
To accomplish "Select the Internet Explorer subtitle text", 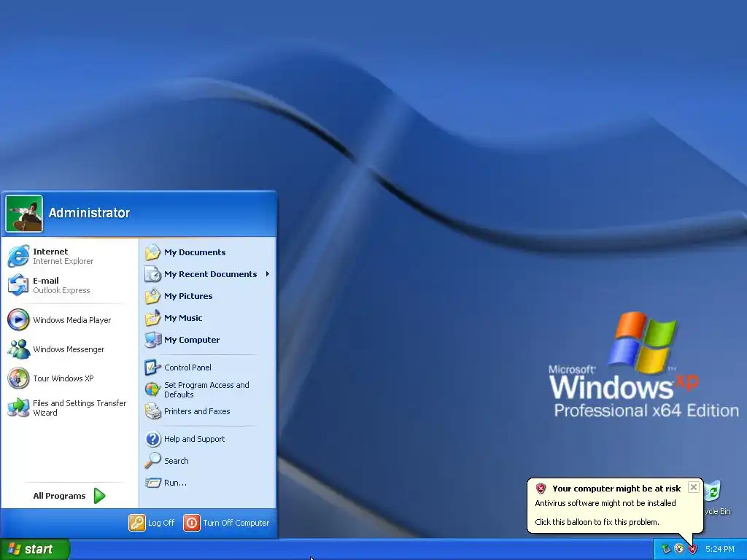I will tap(63, 262).
